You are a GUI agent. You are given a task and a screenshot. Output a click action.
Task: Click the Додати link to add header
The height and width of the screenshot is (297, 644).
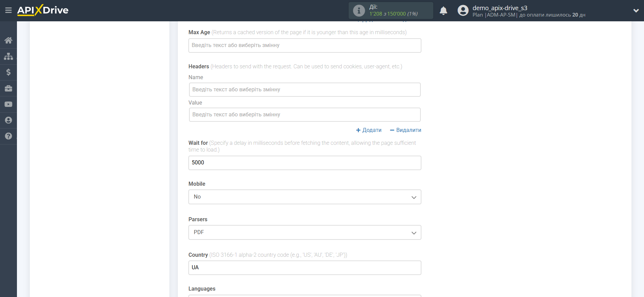tap(369, 130)
